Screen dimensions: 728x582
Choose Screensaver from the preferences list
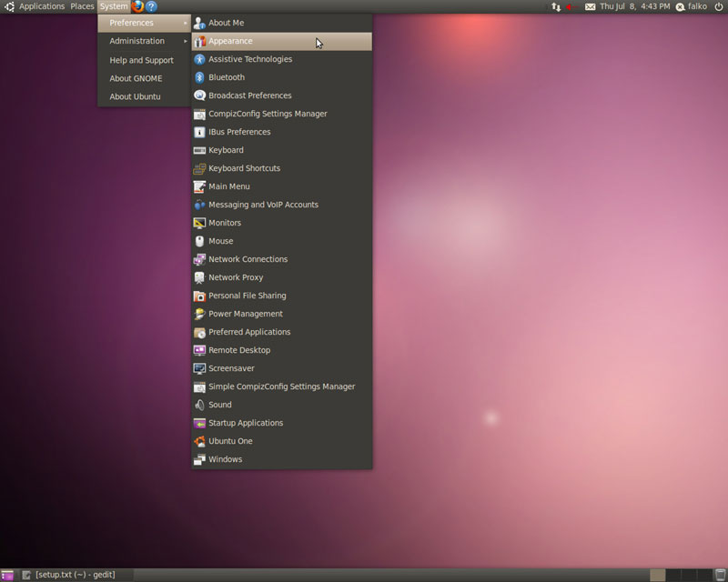click(x=231, y=368)
